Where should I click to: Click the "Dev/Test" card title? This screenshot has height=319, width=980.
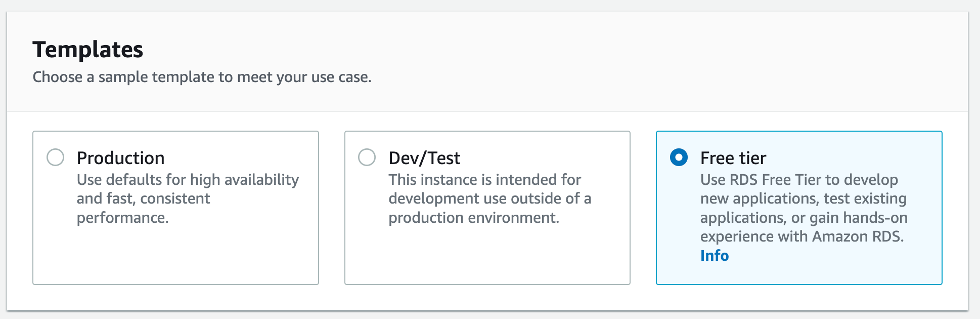[x=424, y=158]
